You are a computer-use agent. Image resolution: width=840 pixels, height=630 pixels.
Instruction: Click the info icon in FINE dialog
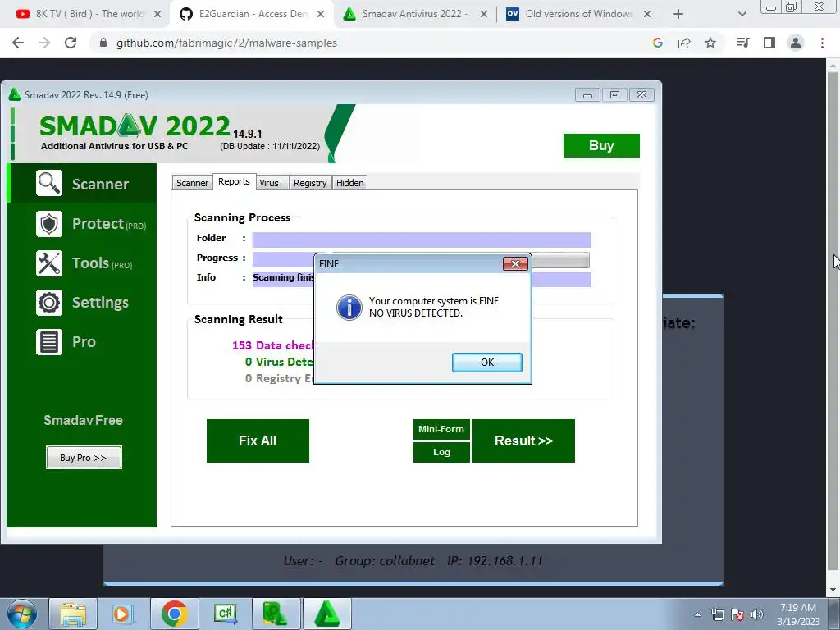(349, 307)
